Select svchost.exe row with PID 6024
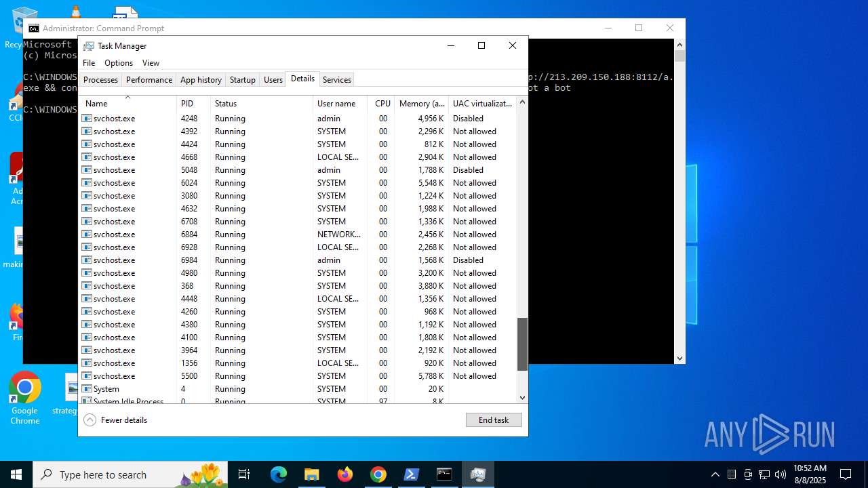 (x=298, y=183)
